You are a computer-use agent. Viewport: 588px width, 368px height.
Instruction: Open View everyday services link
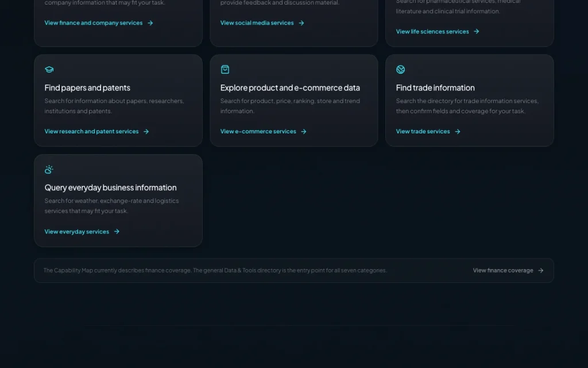[x=77, y=232]
